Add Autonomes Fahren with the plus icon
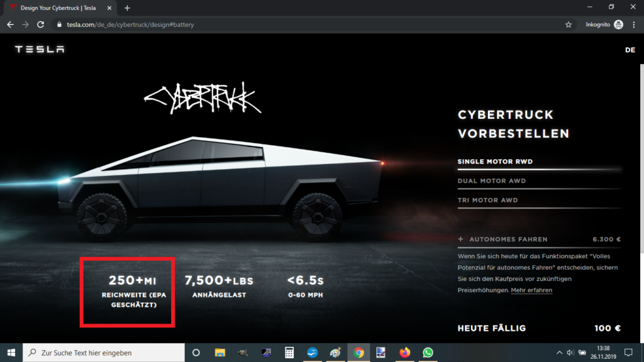 460,239
